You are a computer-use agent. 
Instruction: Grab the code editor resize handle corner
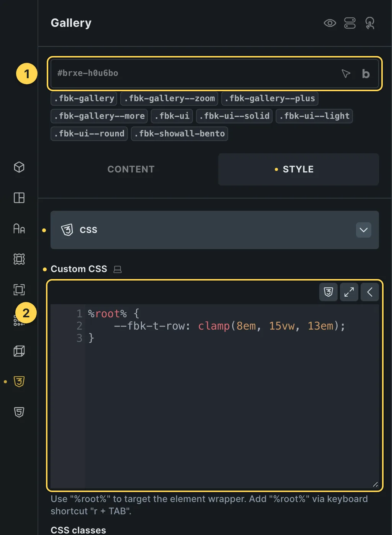(x=375, y=484)
